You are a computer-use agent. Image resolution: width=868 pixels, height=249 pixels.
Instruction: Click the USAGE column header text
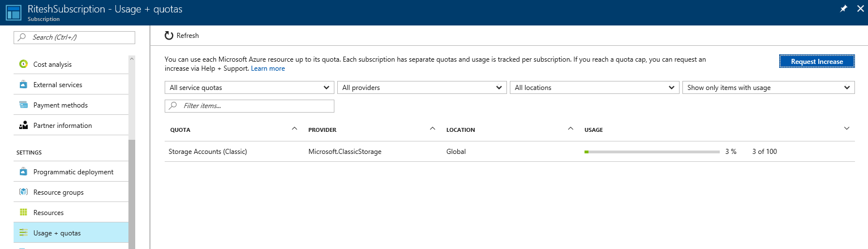594,130
